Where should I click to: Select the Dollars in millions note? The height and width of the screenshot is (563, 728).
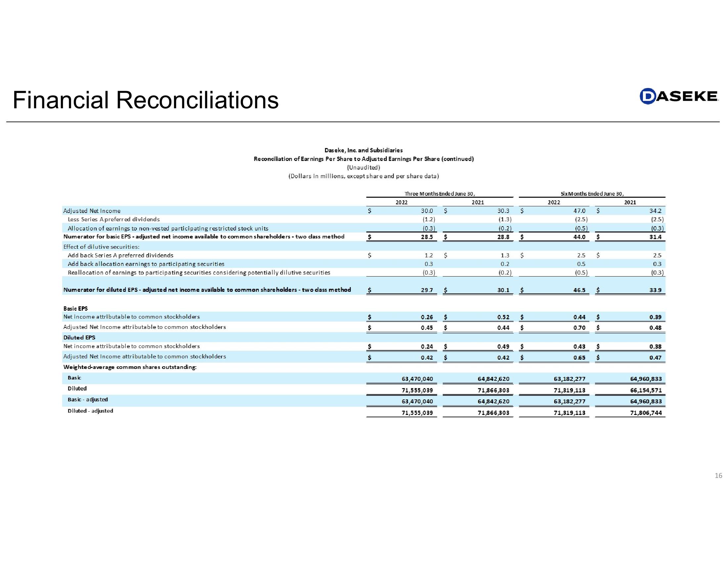pyautogui.click(x=363, y=176)
